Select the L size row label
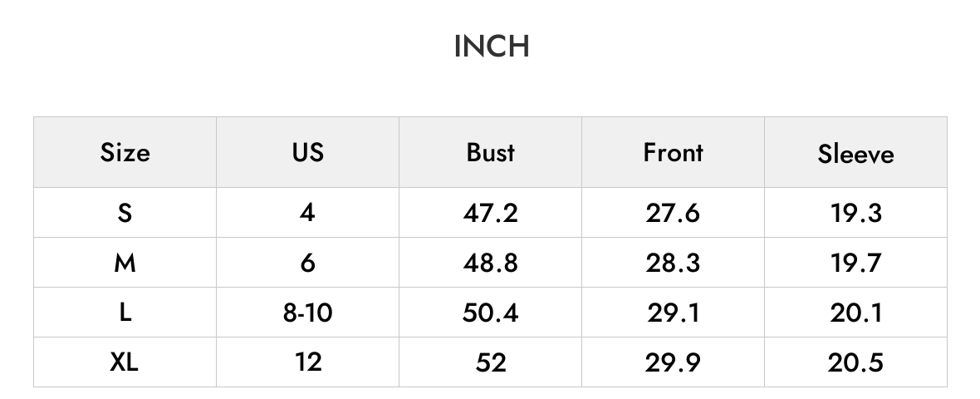This screenshot has width=980, height=399. pos(125,313)
